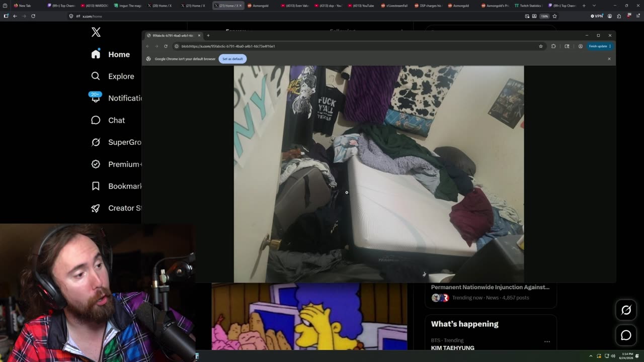Open Chrome profile avatar icon
The image size is (644, 362).
click(580, 46)
